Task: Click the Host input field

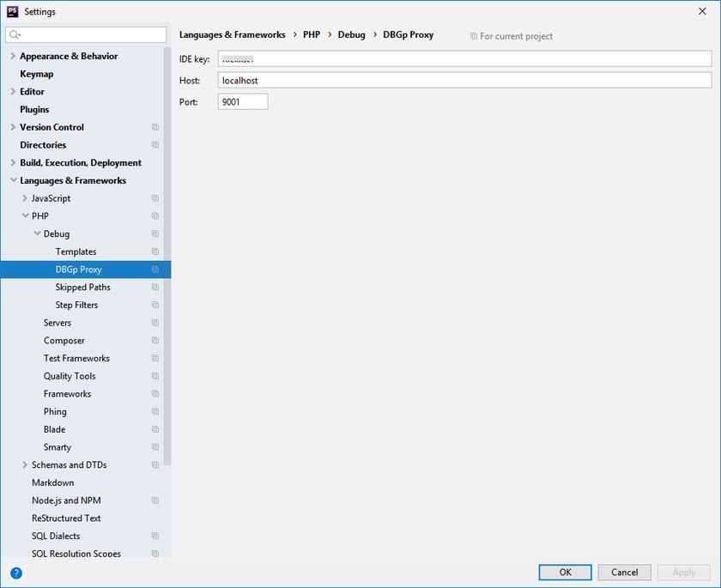Action: [464, 80]
